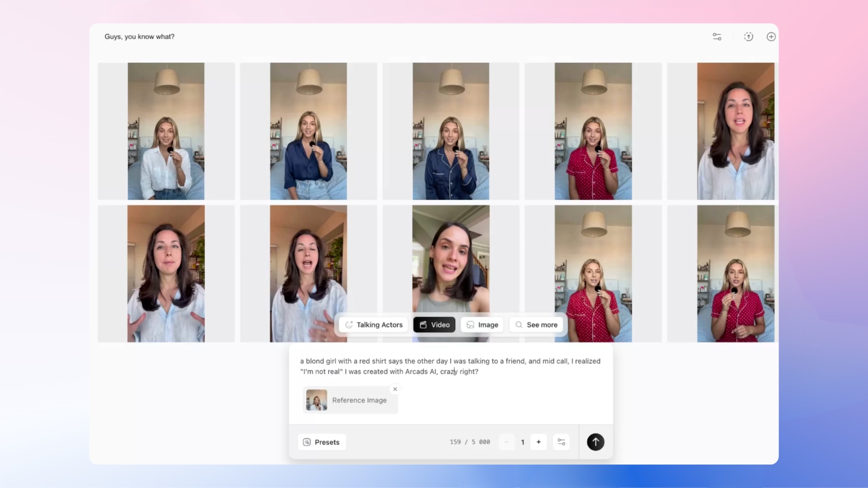The height and width of the screenshot is (488, 868).
Task: Select the Talking Actors tab
Action: [373, 324]
